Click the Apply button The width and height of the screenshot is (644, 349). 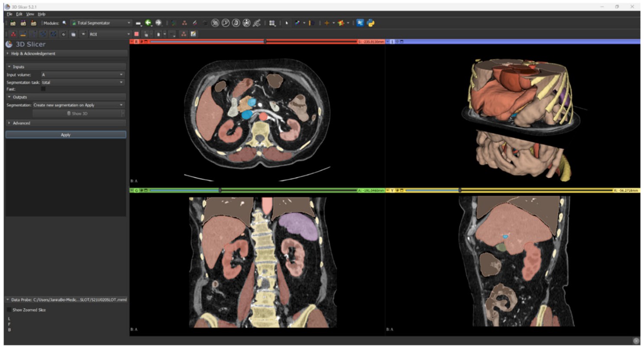(x=65, y=135)
